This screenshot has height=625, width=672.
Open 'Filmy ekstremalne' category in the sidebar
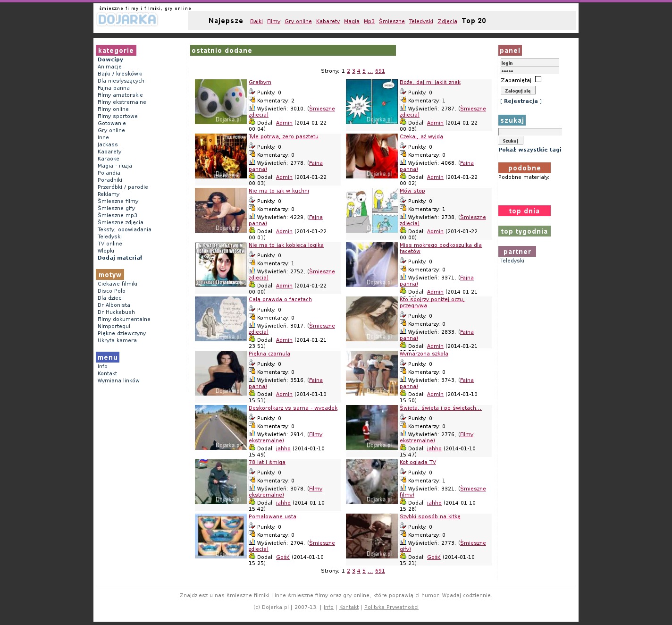pos(122,102)
